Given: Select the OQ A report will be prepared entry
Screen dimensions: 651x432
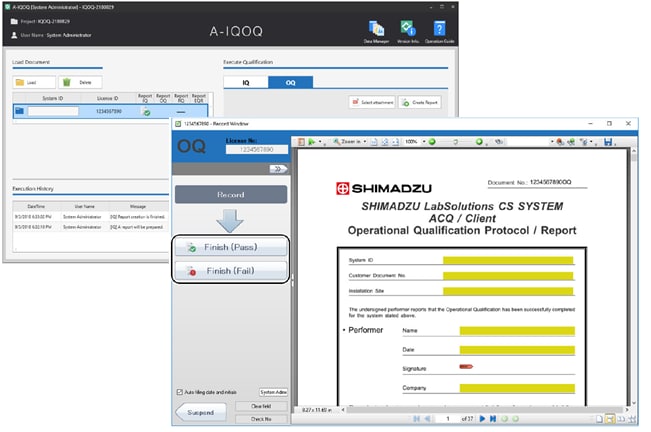Looking at the screenshot, I should point(91,227).
